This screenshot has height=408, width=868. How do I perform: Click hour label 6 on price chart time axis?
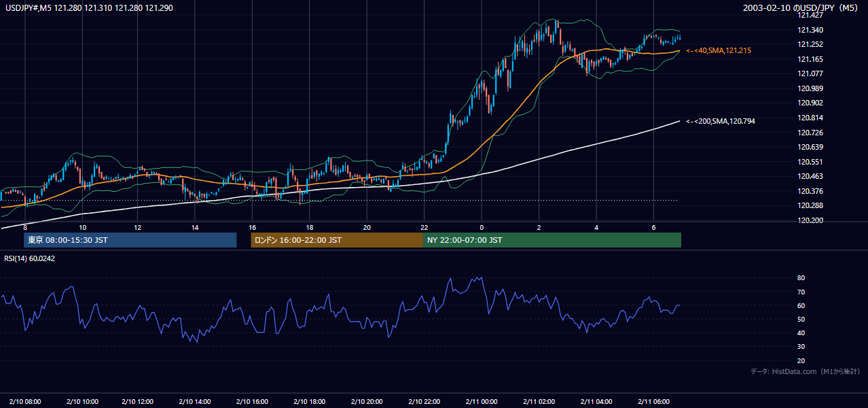[653, 227]
